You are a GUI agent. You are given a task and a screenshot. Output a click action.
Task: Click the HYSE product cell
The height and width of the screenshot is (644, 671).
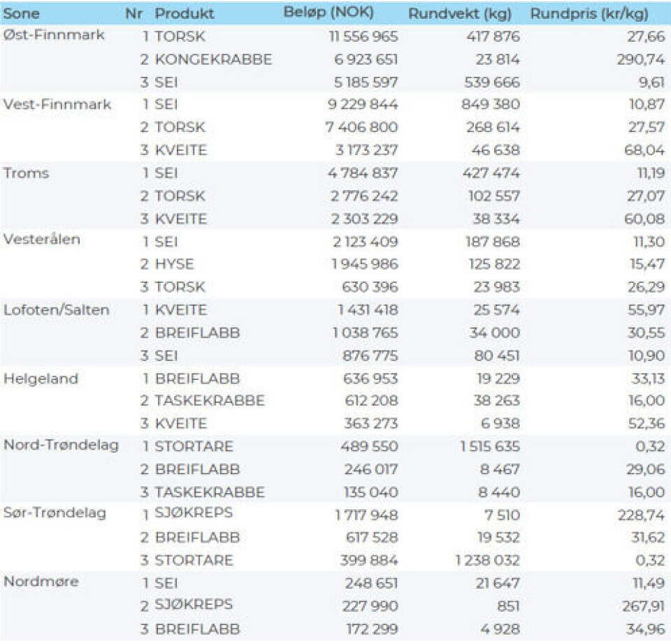(x=175, y=264)
